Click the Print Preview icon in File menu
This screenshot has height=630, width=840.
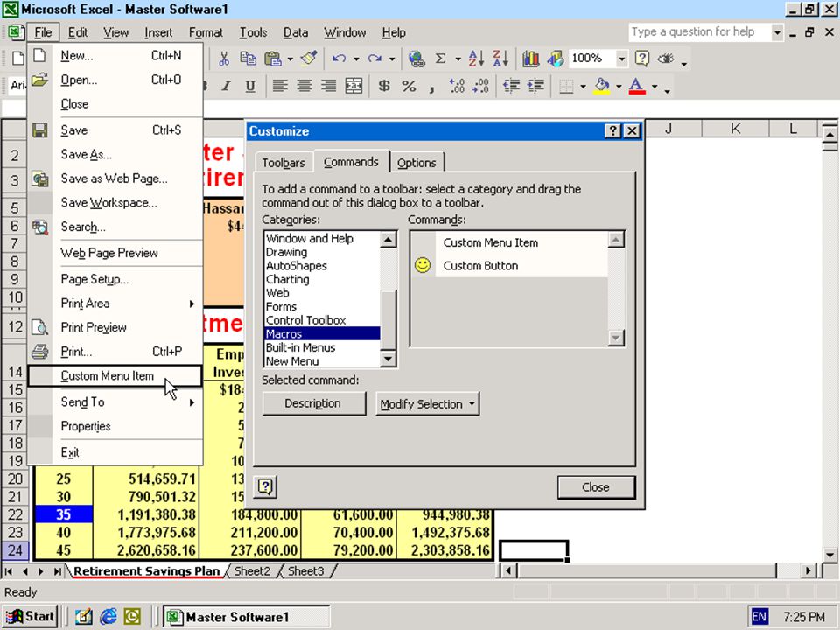(40, 327)
